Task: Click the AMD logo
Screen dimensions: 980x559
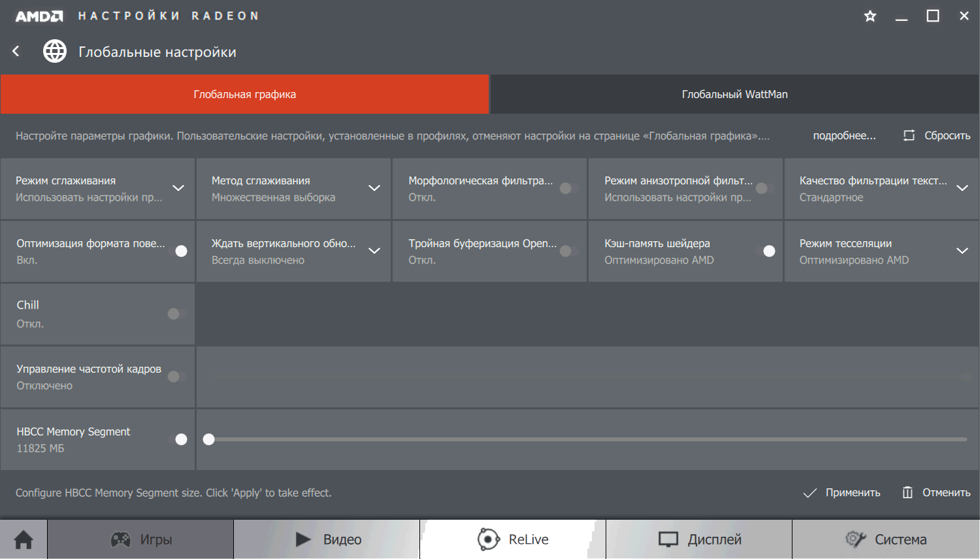Action: (x=39, y=16)
